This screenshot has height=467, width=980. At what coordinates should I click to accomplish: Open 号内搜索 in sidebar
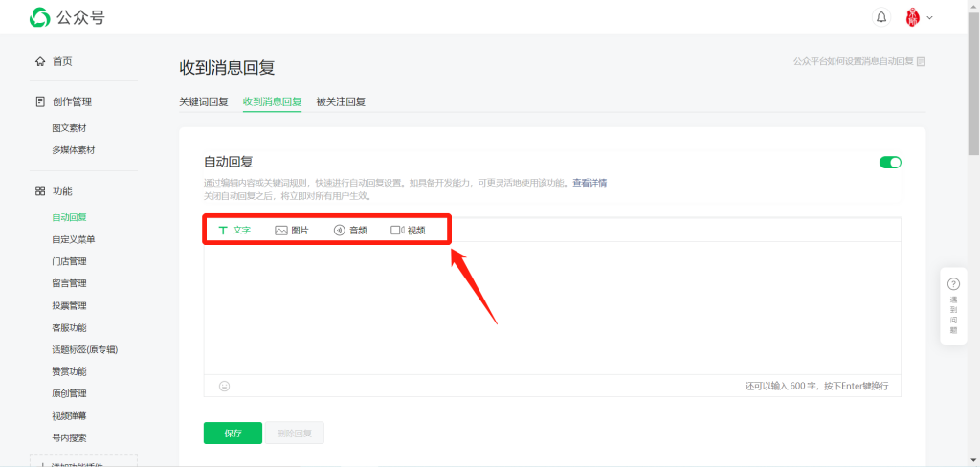69,437
